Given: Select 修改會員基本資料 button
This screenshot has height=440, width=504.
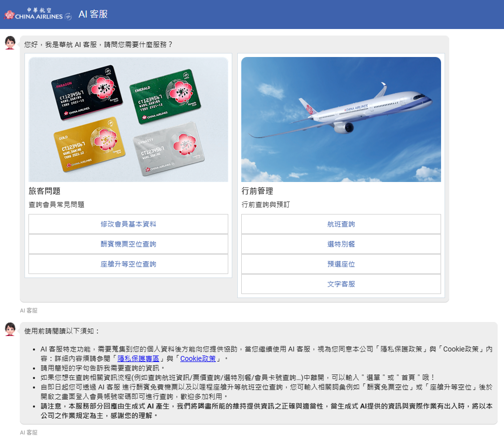Looking at the screenshot, I should pyautogui.click(x=128, y=224).
